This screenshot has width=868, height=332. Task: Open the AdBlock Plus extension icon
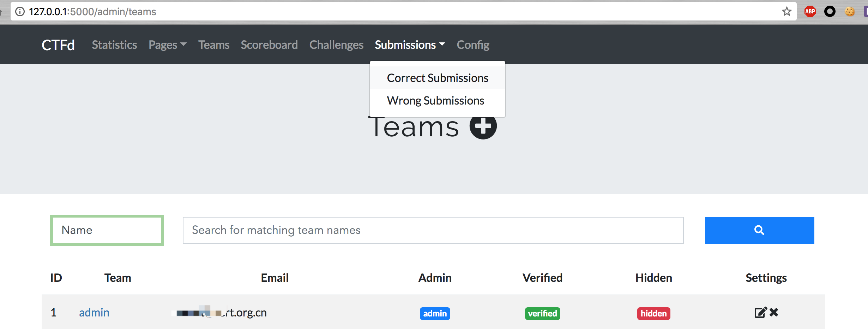coord(810,12)
